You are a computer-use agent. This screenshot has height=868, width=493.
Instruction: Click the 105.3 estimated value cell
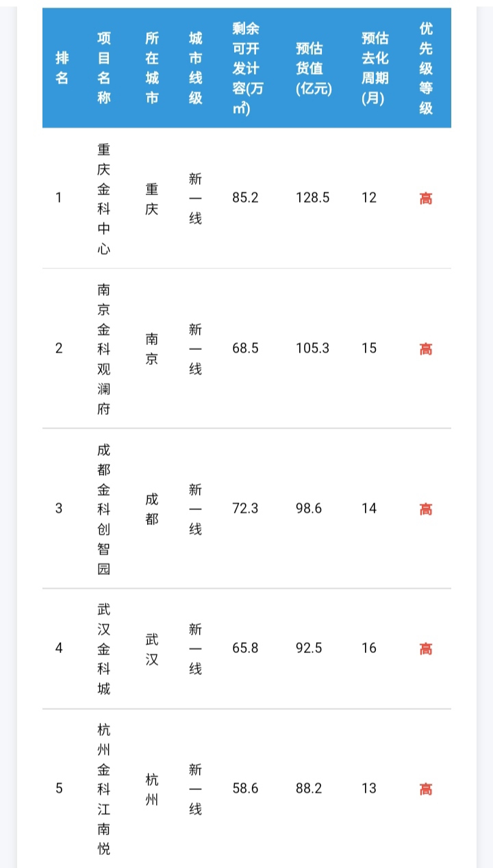[312, 348]
